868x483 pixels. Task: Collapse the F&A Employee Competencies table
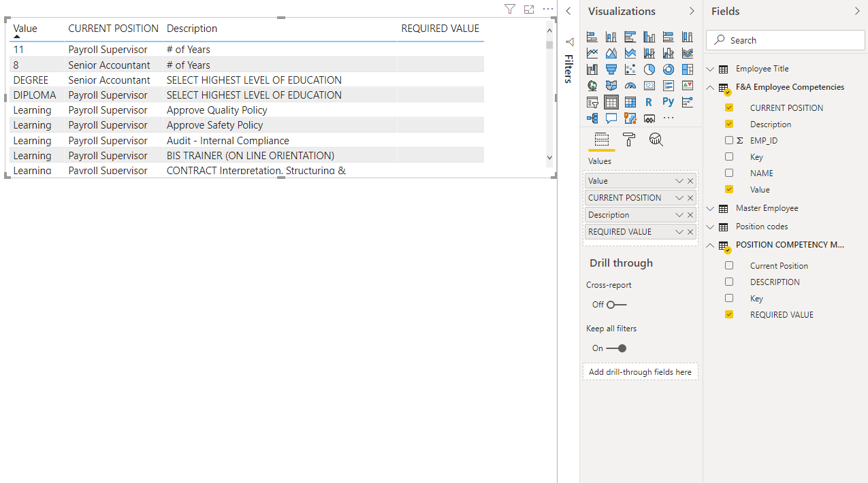point(711,87)
